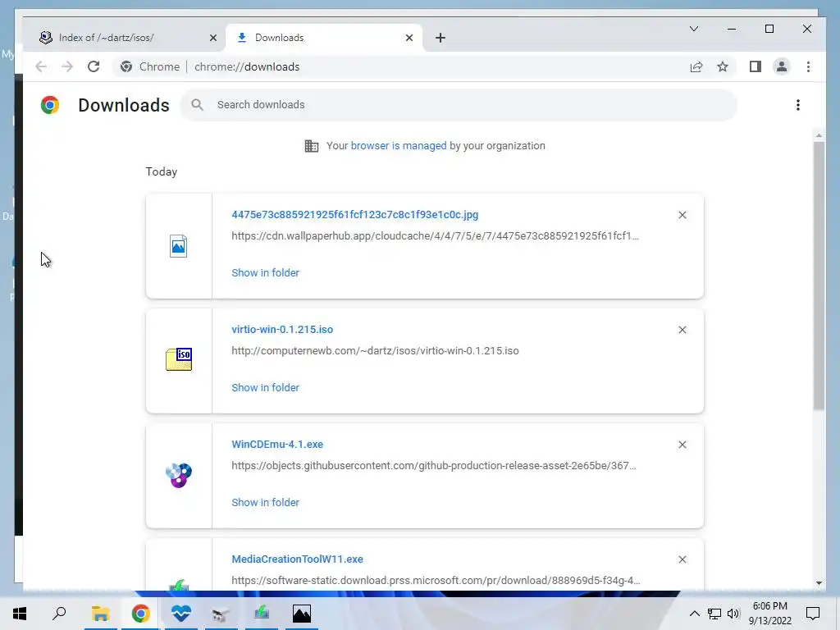The image size is (840, 630).
Task: Click the Chrome taskbar icon
Action: point(141,614)
